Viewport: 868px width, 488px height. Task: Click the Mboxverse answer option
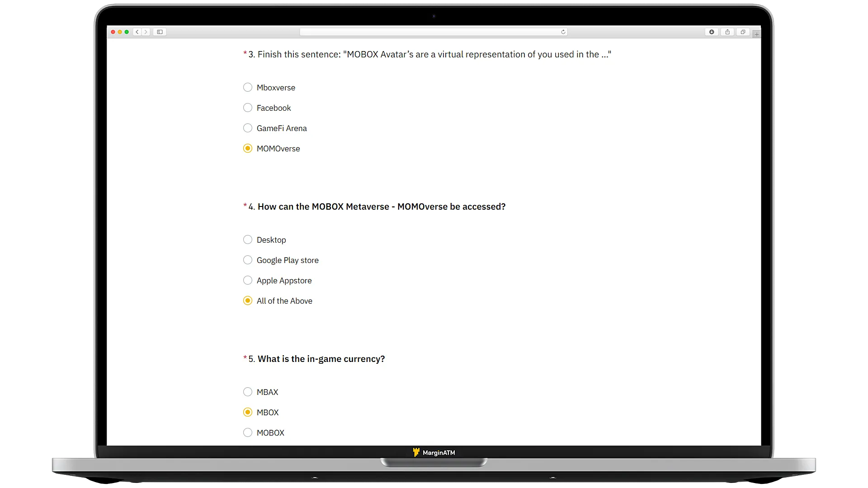point(248,87)
